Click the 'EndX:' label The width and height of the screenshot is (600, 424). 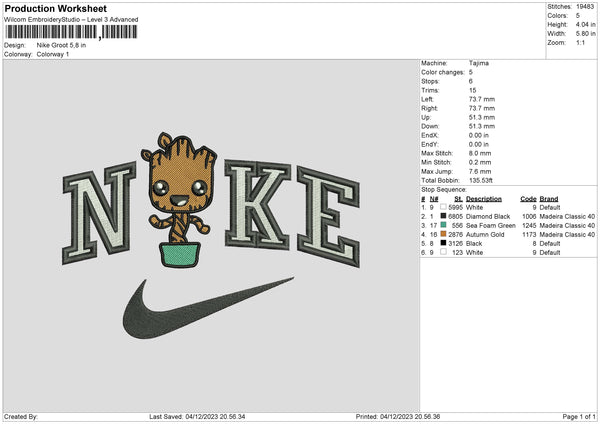(429, 135)
